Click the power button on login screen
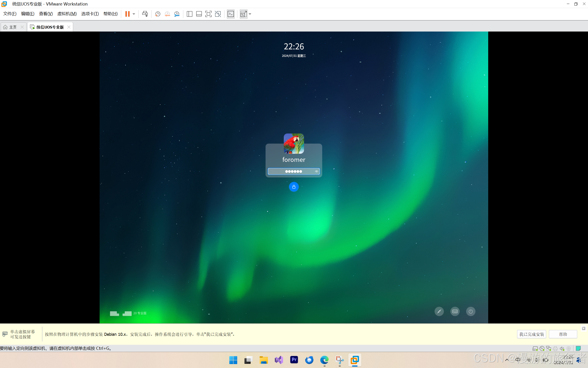 [470, 311]
